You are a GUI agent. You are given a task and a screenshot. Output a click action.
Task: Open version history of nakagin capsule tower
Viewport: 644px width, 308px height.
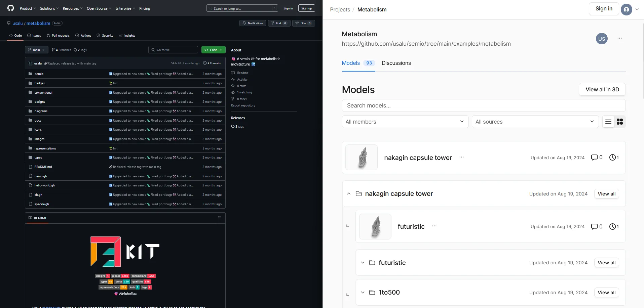tap(614, 158)
